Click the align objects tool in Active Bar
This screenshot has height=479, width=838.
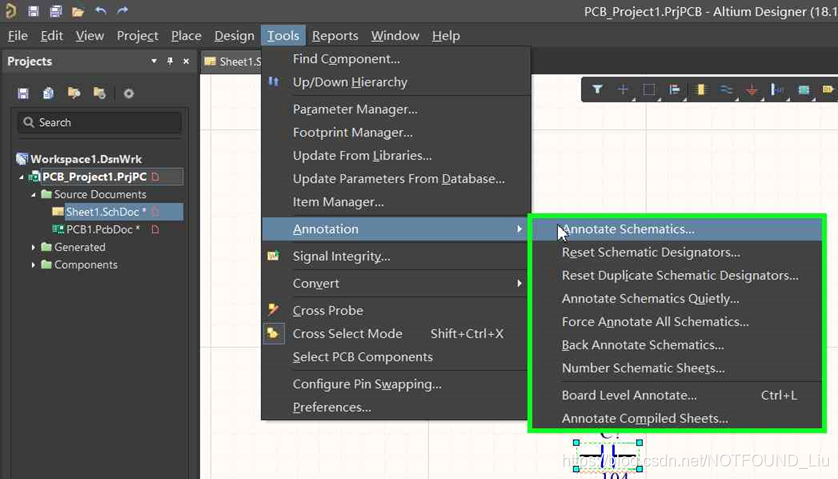[674, 89]
